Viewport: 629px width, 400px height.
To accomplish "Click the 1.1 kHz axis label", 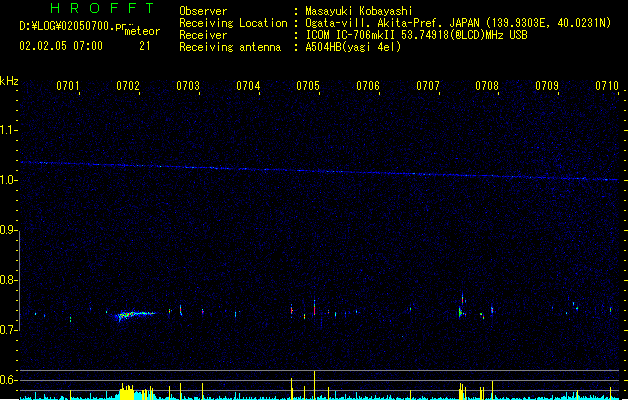I will [8, 130].
